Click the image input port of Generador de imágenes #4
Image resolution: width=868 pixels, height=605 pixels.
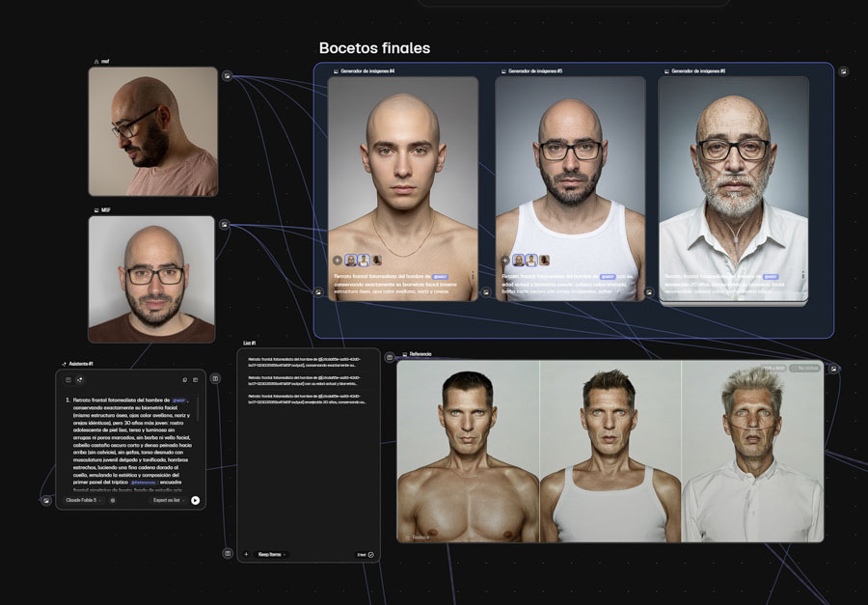pos(318,291)
